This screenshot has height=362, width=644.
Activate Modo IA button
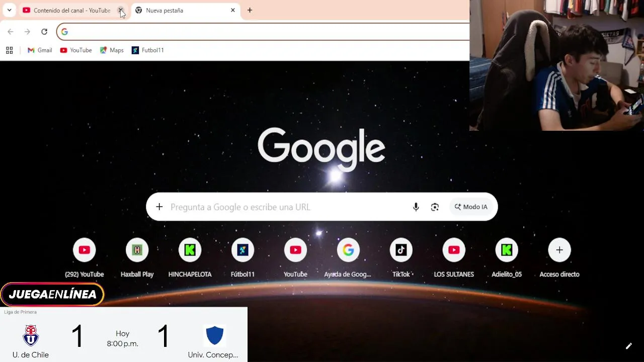(x=471, y=207)
